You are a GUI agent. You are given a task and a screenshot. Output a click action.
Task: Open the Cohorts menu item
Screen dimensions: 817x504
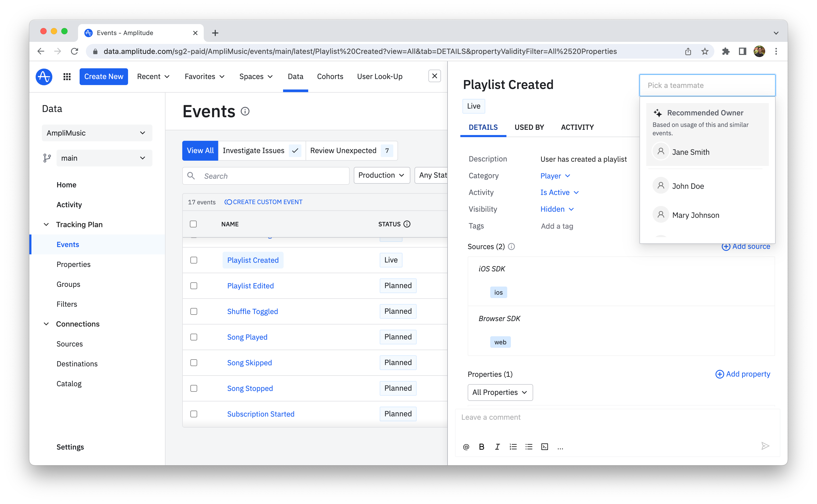click(330, 77)
